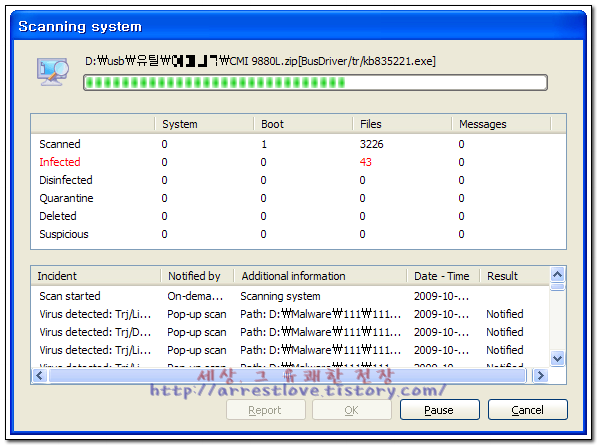Click the incident list scroll up arrow
This screenshot has width=597, height=445.
click(x=557, y=274)
